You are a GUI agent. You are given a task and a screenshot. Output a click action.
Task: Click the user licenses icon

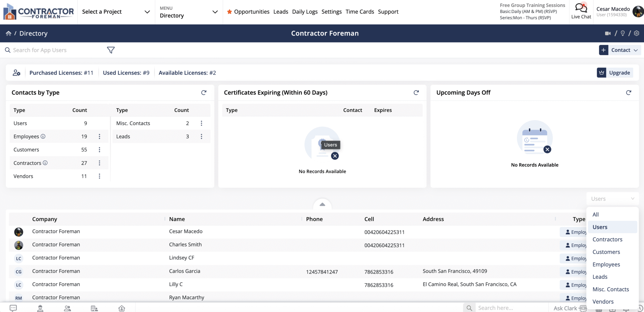16,73
